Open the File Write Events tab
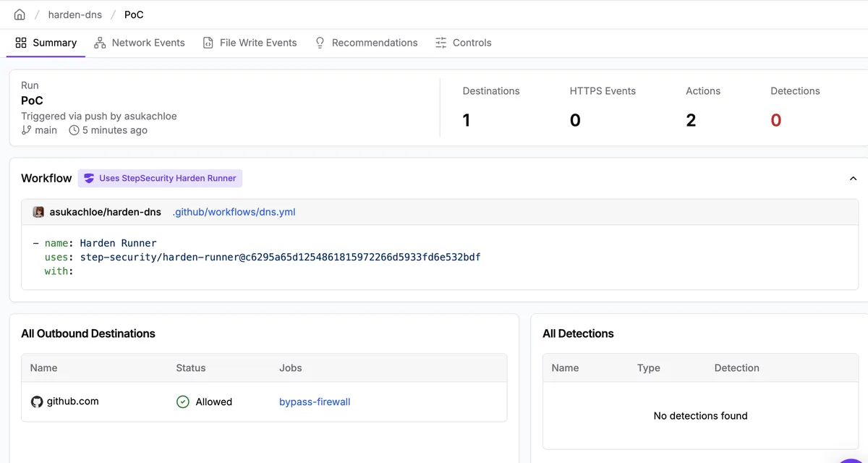 [x=258, y=43]
